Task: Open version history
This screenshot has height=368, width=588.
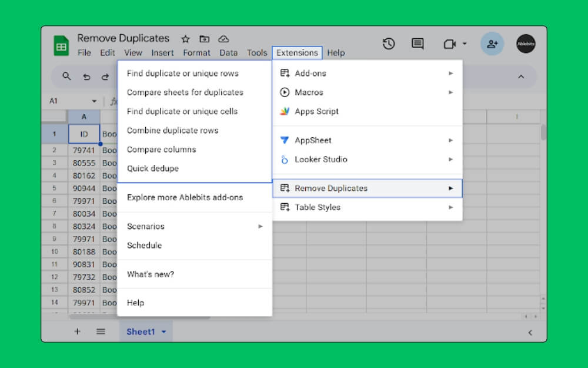Action: coord(389,44)
